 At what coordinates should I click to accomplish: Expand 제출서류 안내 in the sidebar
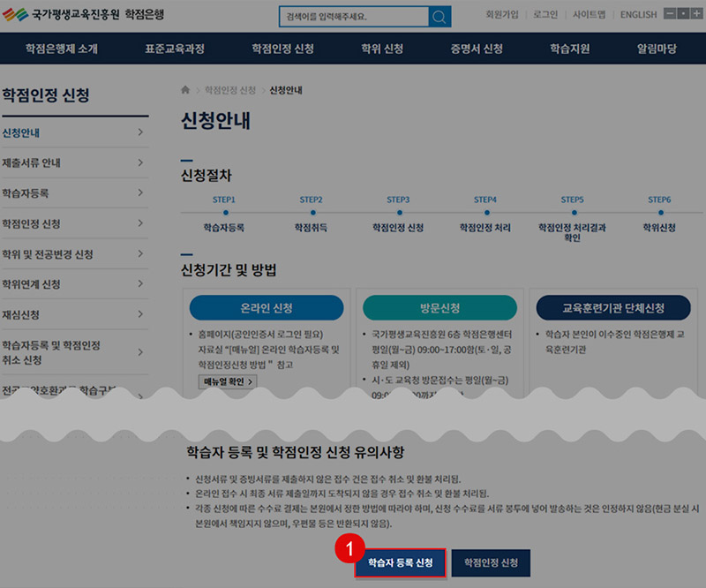(x=74, y=163)
